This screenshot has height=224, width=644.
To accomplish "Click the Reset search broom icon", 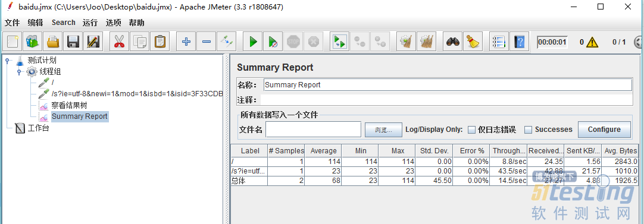I will [x=473, y=42].
